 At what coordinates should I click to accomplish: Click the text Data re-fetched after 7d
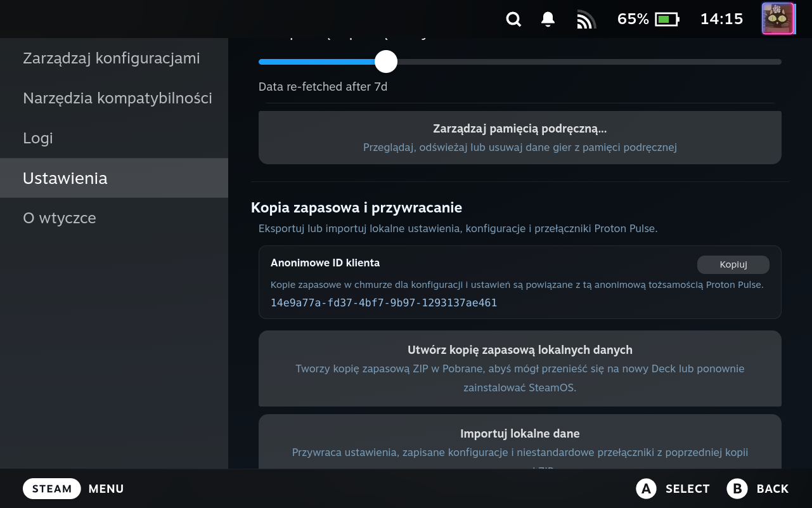(x=323, y=87)
